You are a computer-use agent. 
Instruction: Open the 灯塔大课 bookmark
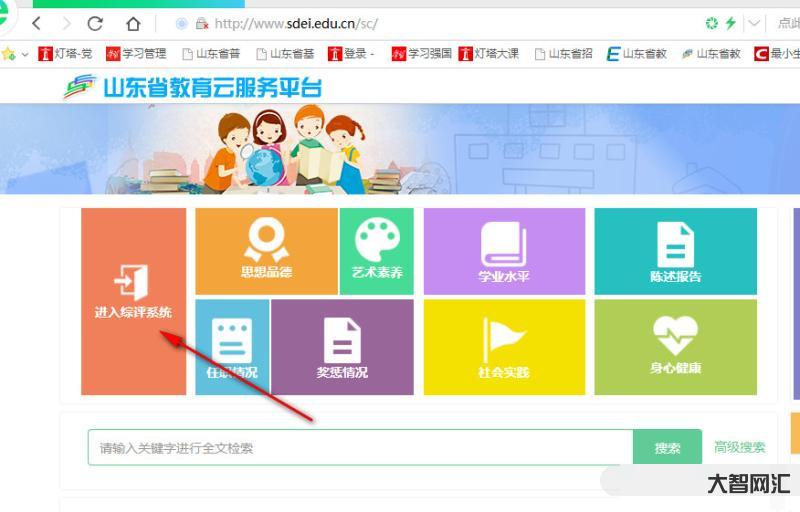click(489, 54)
